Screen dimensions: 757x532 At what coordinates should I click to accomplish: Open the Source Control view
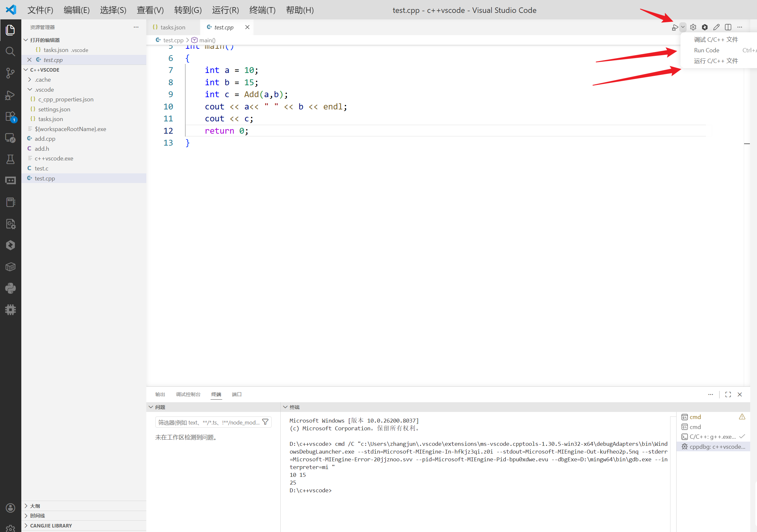[x=10, y=73]
